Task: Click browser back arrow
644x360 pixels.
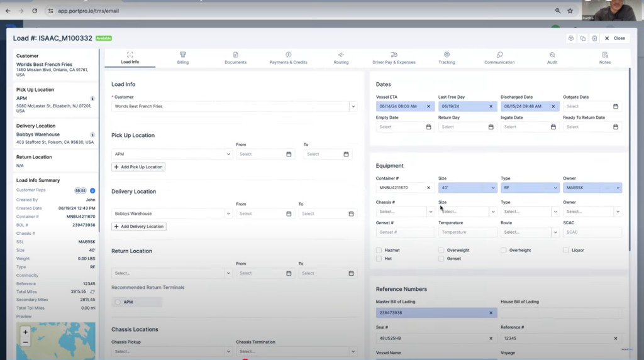Action: 8,11
